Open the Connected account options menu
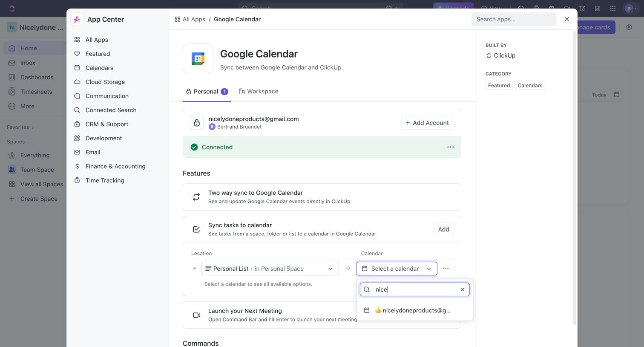 [451, 147]
